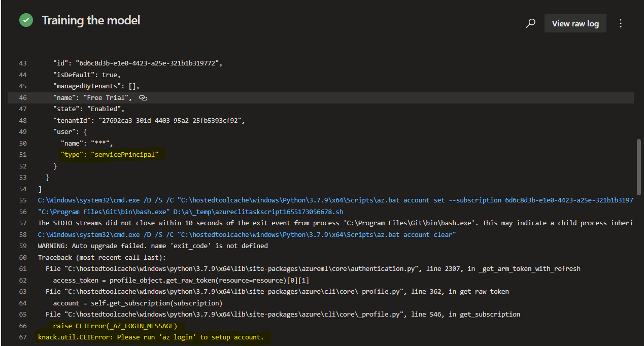
Task: Select line number 67 in the log
Action: tap(23, 337)
